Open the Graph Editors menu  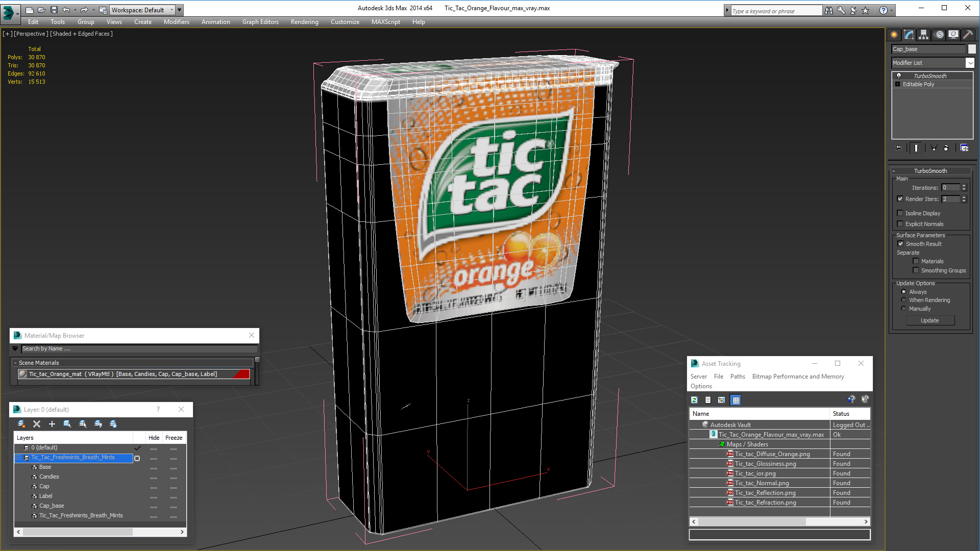(x=260, y=22)
